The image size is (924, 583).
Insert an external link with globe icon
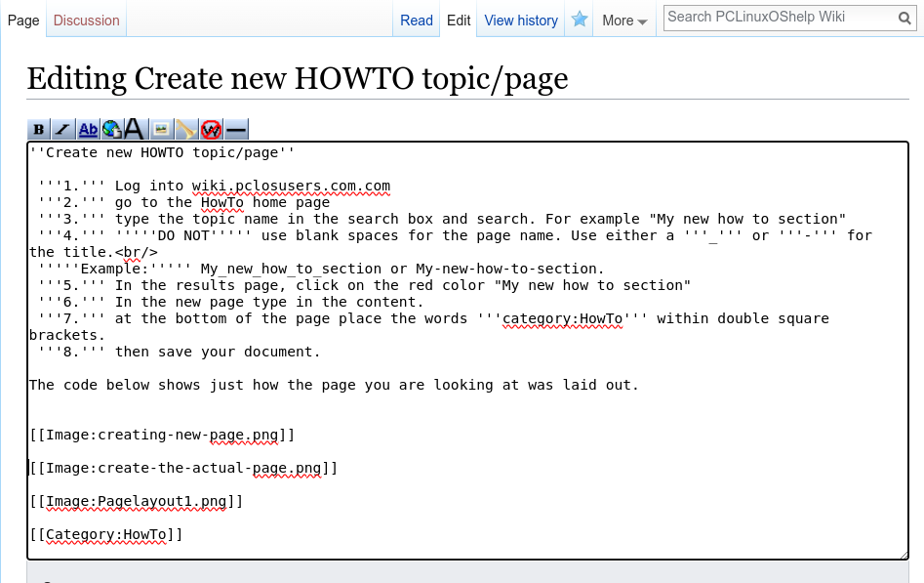[112, 129]
